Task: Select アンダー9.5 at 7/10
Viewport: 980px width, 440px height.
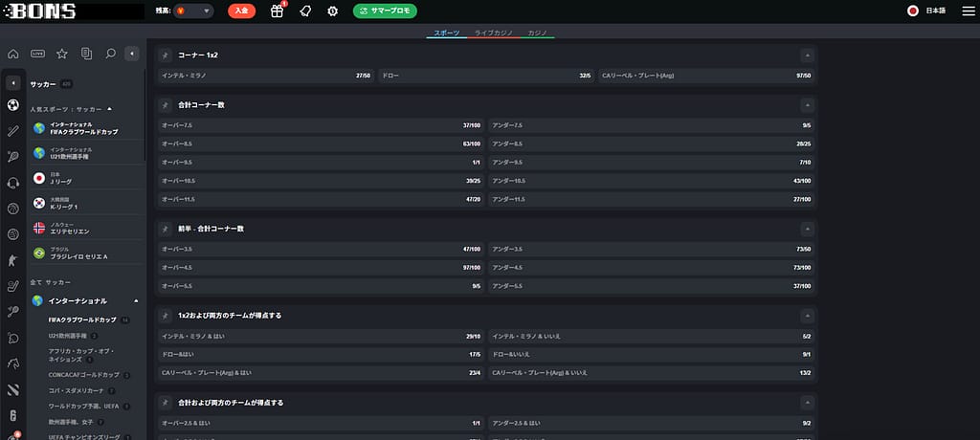Action: (651, 163)
